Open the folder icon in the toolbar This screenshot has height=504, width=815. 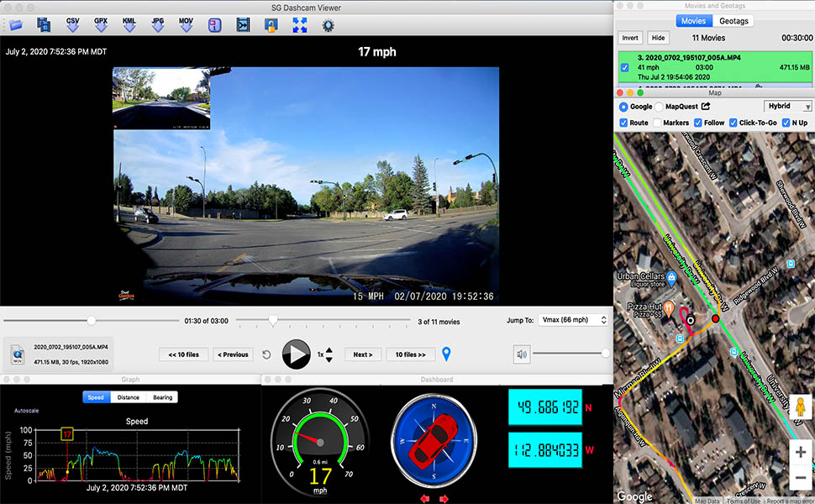[16, 25]
